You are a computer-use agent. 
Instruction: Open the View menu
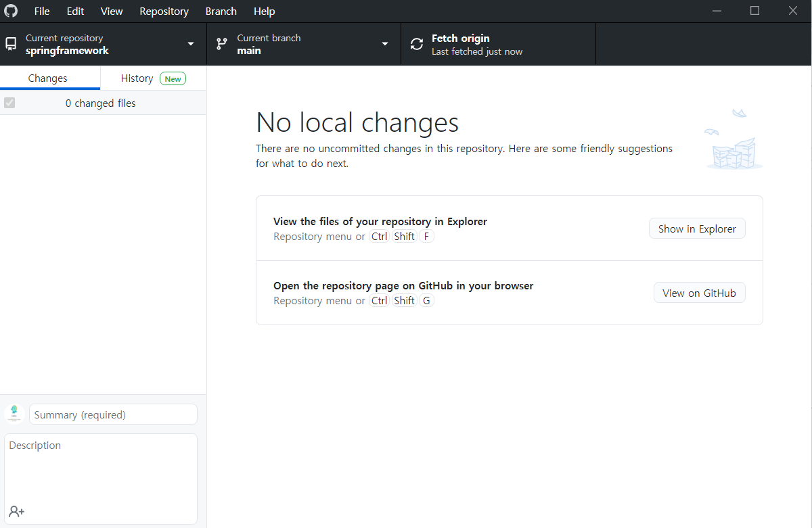point(112,11)
